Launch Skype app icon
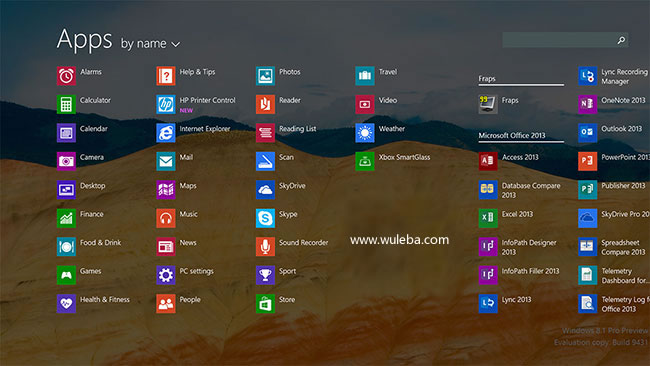650x366 pixels. point(265,218)
